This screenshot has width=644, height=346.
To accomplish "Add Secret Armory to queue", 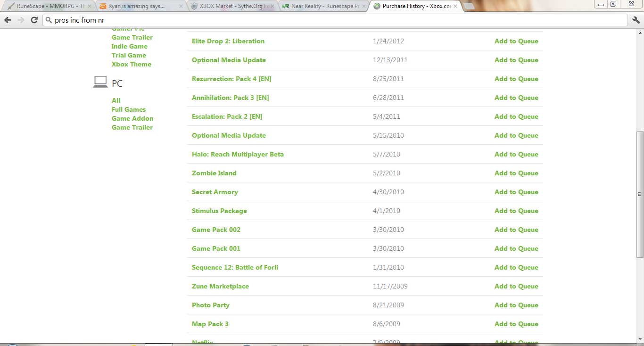I will click(x=516, y=192).
